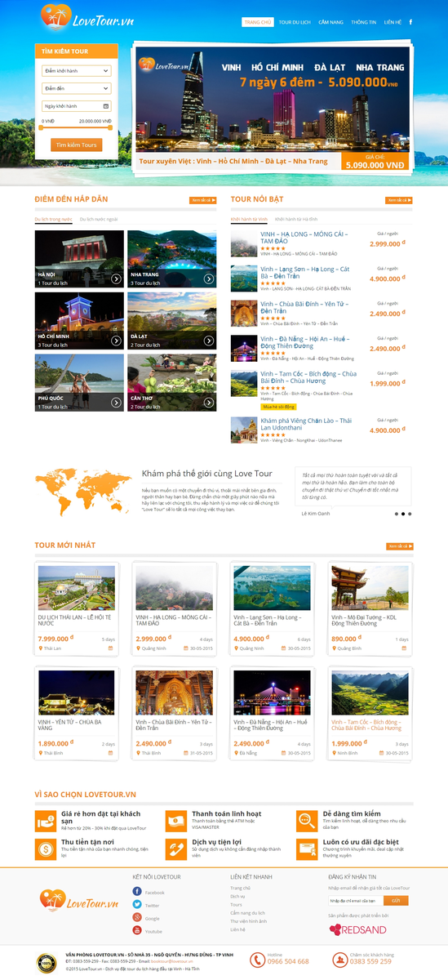
Task: Click the arrow icon on Hà Nội card
Action: [117, 278]
